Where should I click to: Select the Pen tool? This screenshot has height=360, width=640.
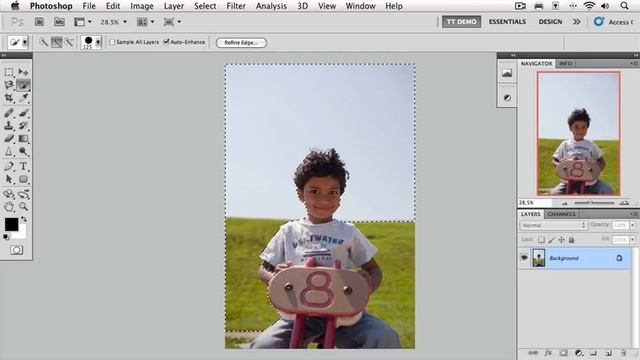click(x=9, y=166)
